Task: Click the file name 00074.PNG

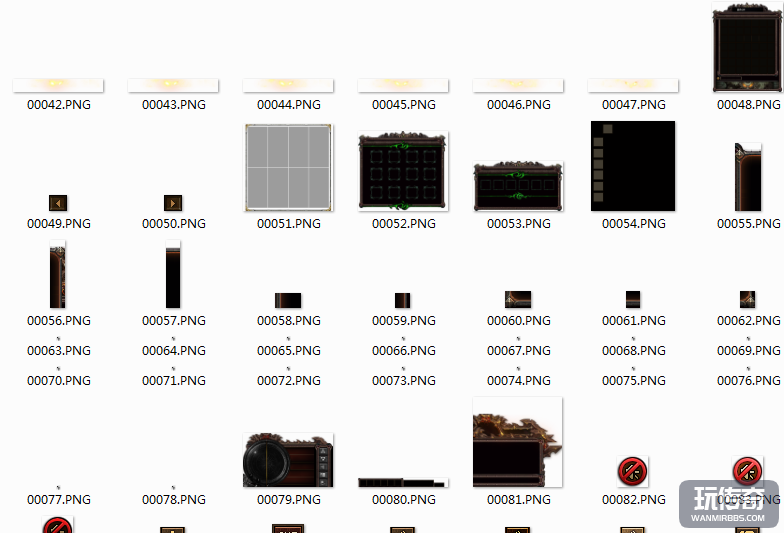Action: [x=519, y=380]
